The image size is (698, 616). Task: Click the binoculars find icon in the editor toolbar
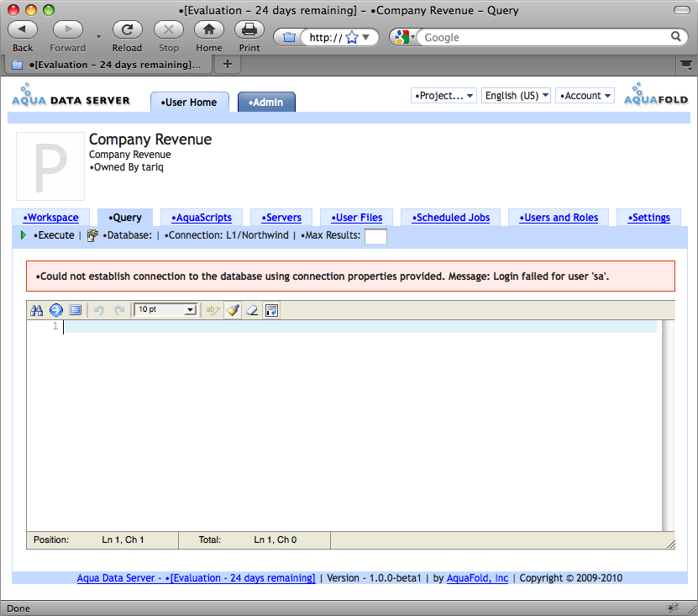pyautogui.click(x=36, y=310)
